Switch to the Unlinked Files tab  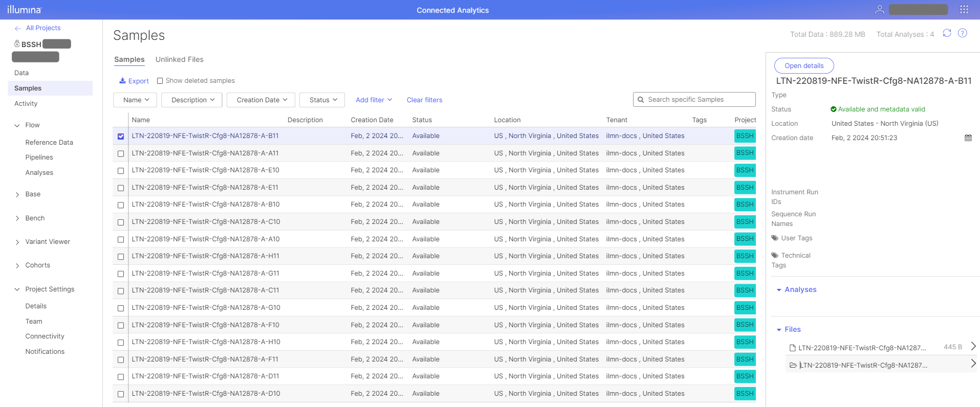coord(179,60)
